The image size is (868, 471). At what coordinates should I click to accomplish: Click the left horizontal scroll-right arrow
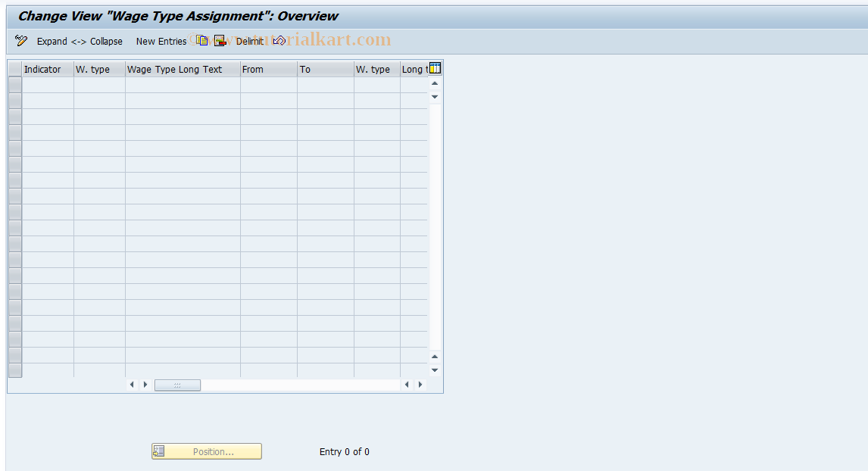click(x=145, y=385)
